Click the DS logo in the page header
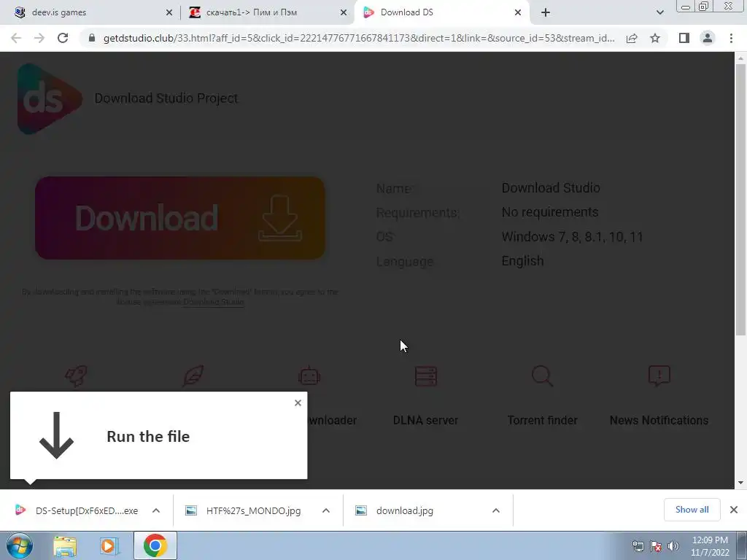This screenshot has height=560, width=747. click(x=49, y=98)
